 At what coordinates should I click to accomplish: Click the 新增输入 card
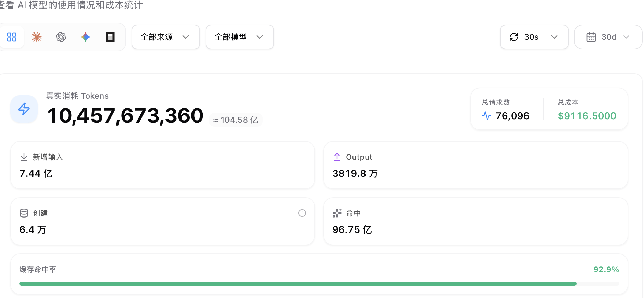click(163, 165)
